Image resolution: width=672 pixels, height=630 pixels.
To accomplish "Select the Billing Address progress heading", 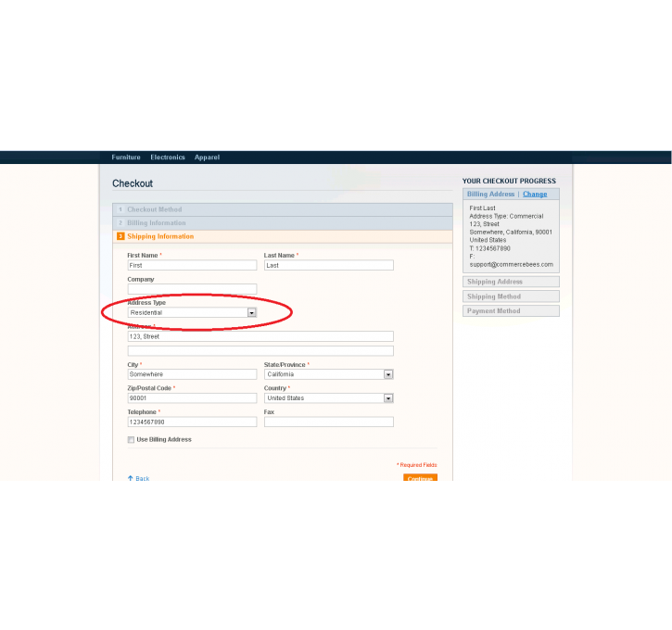I will pyautogui.click(x=490, y=194).
